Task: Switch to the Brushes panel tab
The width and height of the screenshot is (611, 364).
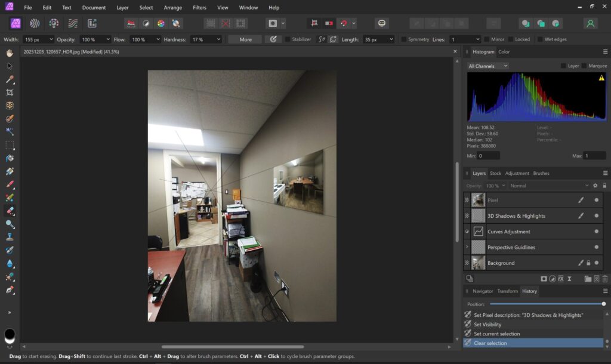Action: pyautogui.click(x=541, y=173)
